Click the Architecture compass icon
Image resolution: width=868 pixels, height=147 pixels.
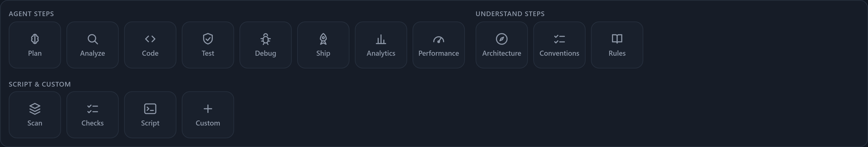click(501, 39)
